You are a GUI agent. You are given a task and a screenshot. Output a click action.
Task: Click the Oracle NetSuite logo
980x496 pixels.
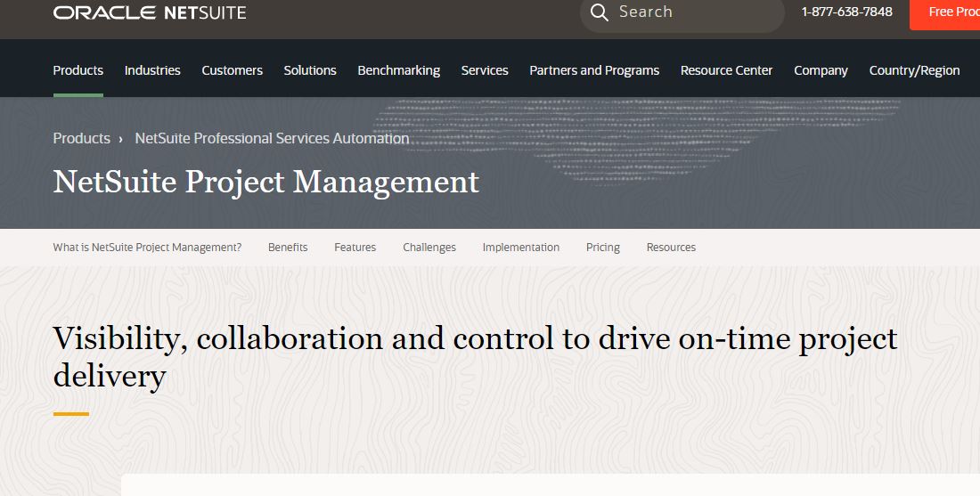pyautogui.click(x=150, y=12)
